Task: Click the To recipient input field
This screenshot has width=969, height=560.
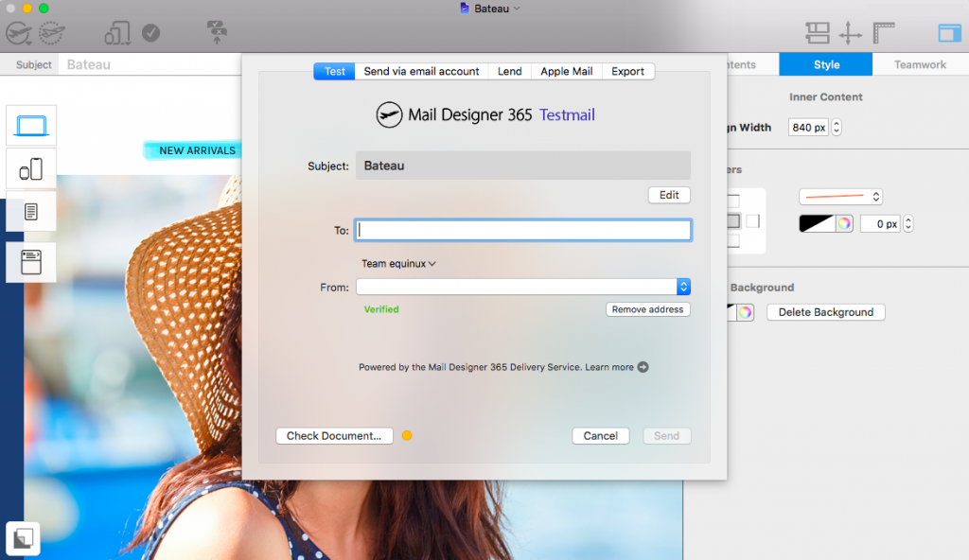Action: coord(522,230)
